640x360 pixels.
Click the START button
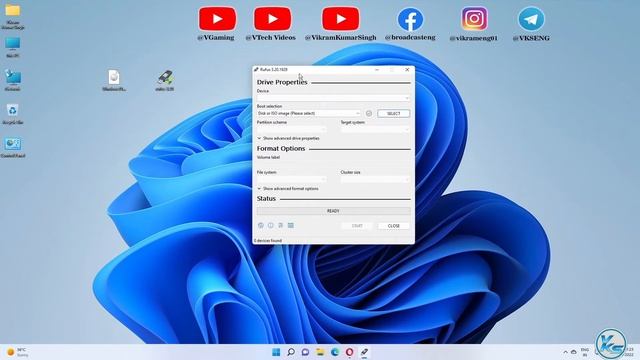point(357,226)
